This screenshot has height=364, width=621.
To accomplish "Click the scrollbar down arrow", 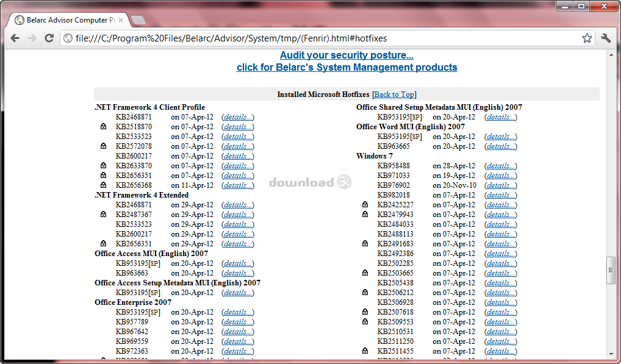I will (x=611, y=354).
